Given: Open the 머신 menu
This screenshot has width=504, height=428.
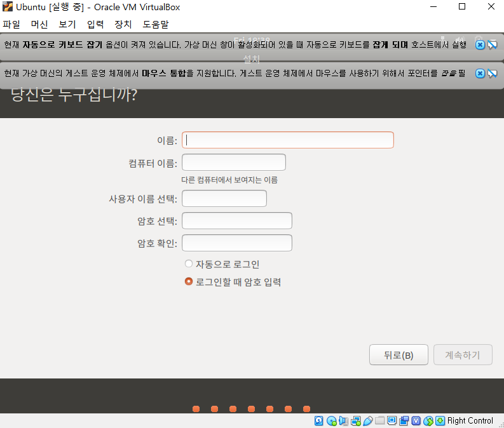Looking at the screenshot, I should pyautogui.click(x=39, y=24).
